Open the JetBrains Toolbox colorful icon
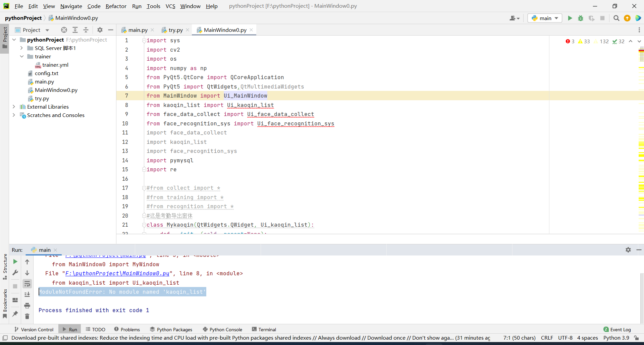The height and width of the screenshot is (345, 644). point(638,18)
